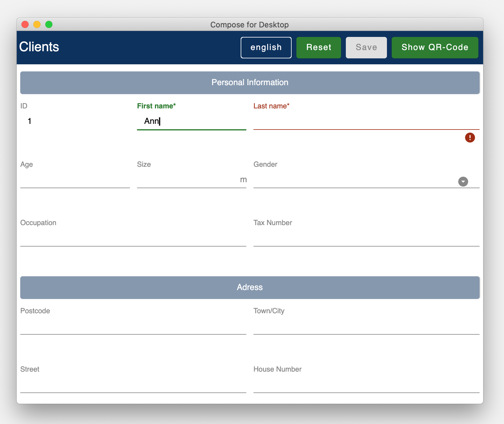Screen dimensions: 504x424
Task: Focus the Occupation text field
Action: (x=133, y=238)
